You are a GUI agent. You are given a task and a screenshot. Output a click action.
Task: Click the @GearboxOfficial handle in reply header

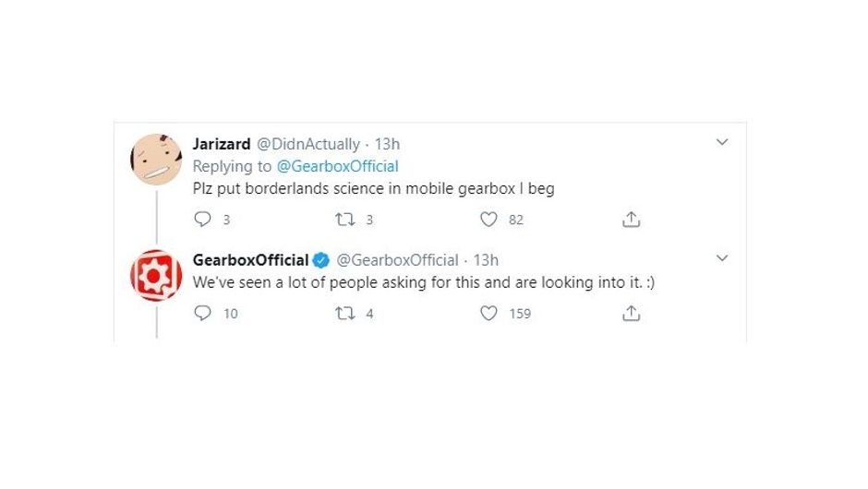(x=397, y=260)
